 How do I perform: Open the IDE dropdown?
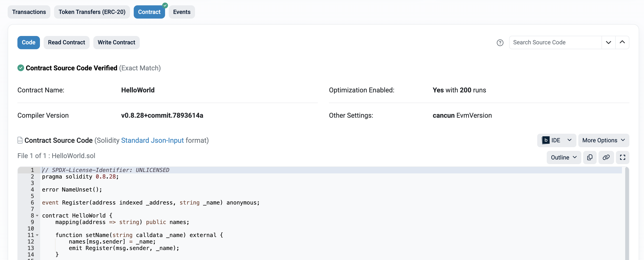pyautogui.click(x=556, y=140)
